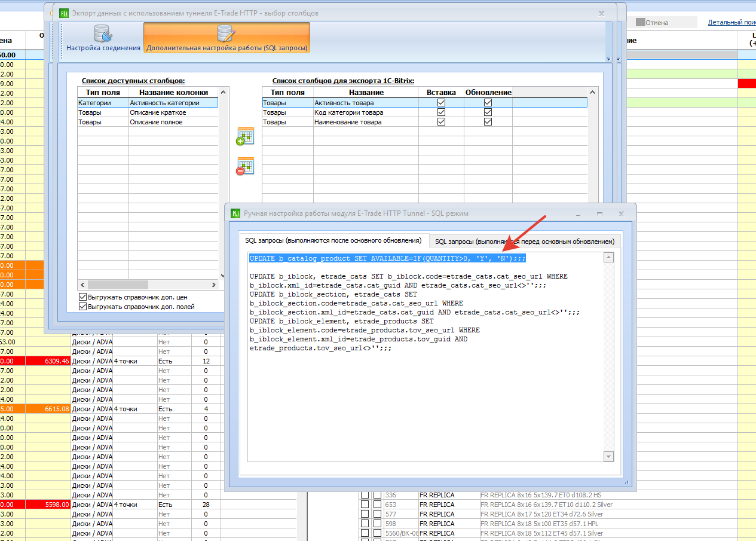
Task: Select Активность категории row
Action: 148,103
